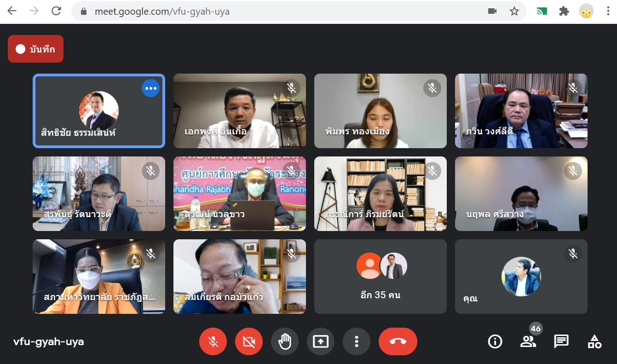Select the กวิน วงศ์ลีดี video tile
Viewport: 617px width, 364px height.
pos(521,111)
